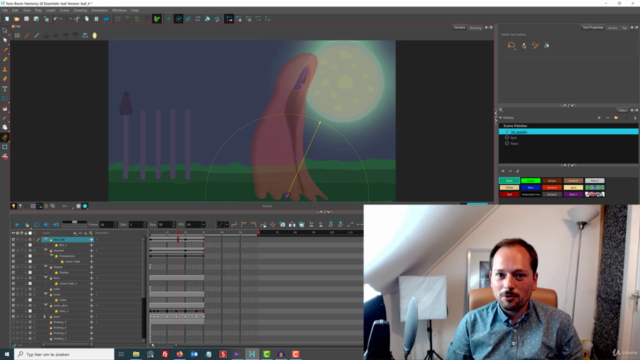Click the camera snapshot icon in timeline toolbar

pos(282,224)
